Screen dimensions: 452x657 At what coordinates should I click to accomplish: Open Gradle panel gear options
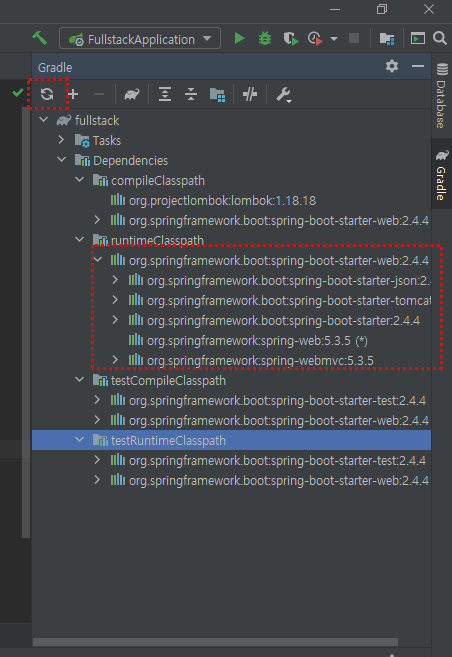[392, 66]
